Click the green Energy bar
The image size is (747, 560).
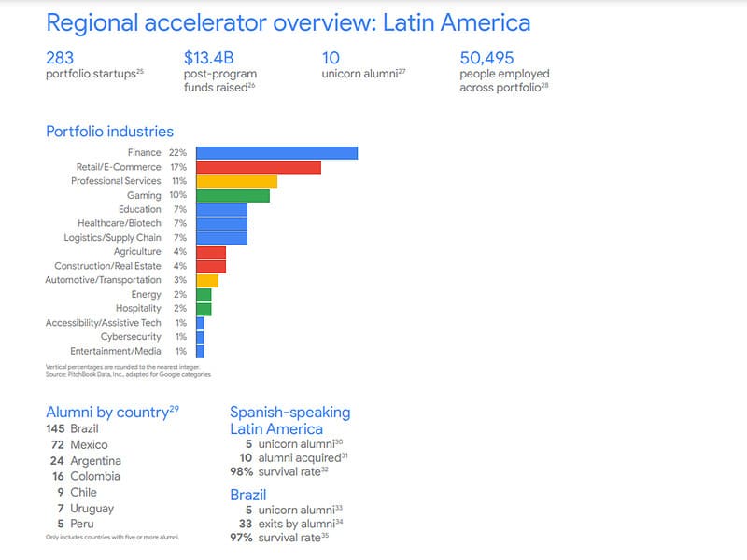[204, 295]
